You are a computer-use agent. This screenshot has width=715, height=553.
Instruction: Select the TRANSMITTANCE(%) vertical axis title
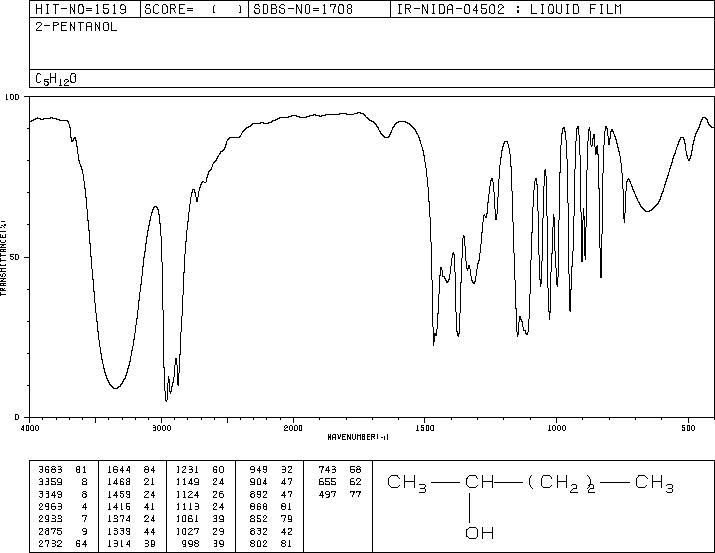[x=3, y=257]
